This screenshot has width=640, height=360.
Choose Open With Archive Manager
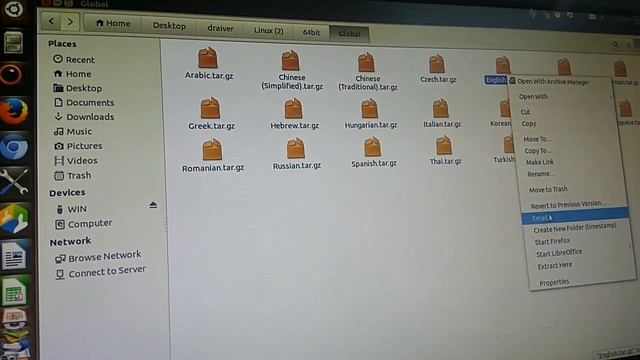553,82
